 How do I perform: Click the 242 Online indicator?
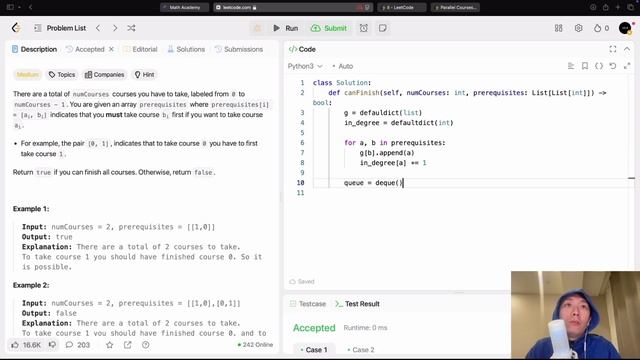click(x=256, y=345)
